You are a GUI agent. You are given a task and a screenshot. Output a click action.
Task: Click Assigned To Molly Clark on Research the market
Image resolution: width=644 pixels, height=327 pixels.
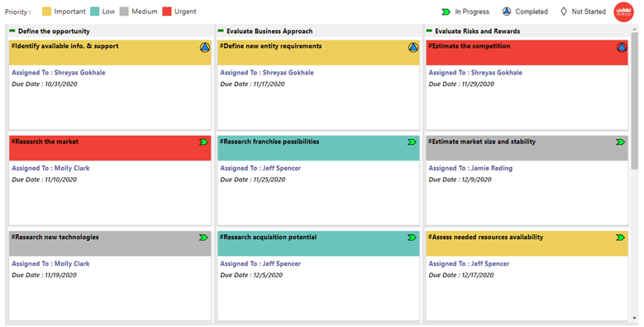pos(50,168)
